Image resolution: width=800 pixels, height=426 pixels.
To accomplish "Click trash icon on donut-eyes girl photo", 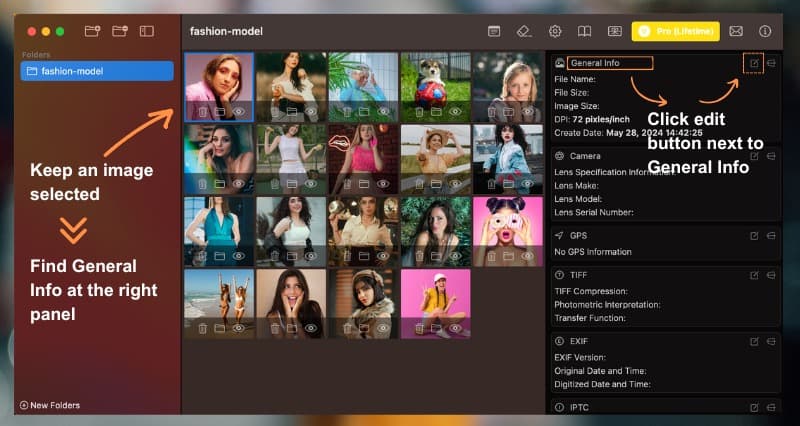I will [491, 256].
